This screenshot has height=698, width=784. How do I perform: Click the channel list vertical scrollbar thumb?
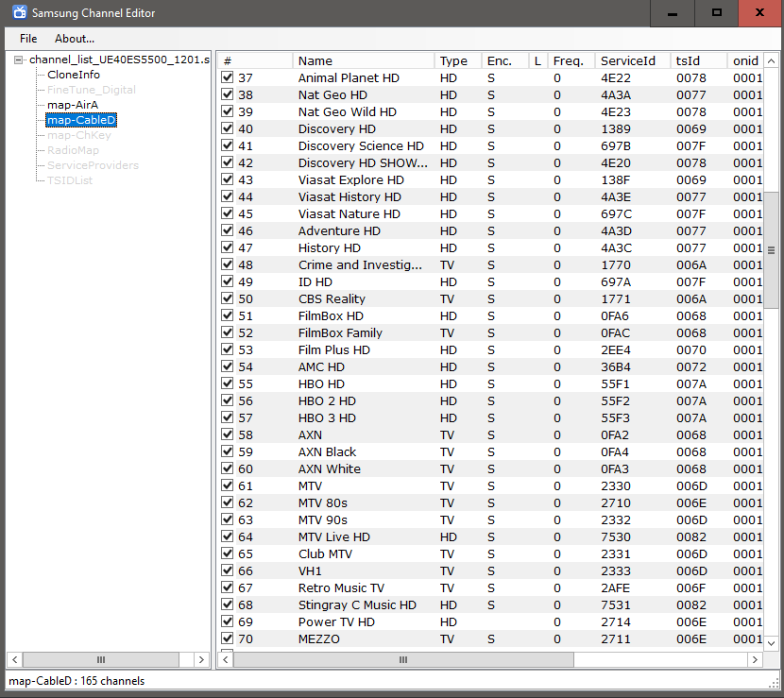(x=771, y=249)
